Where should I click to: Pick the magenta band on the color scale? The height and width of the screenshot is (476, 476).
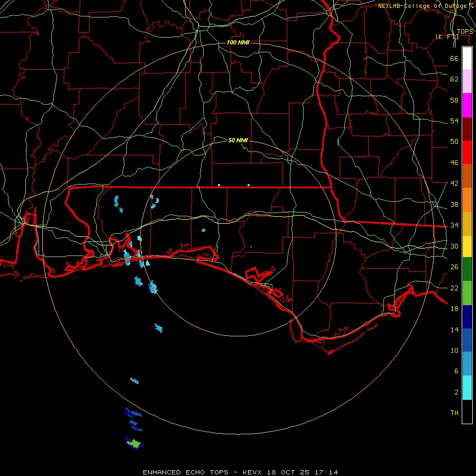point(467,105)
